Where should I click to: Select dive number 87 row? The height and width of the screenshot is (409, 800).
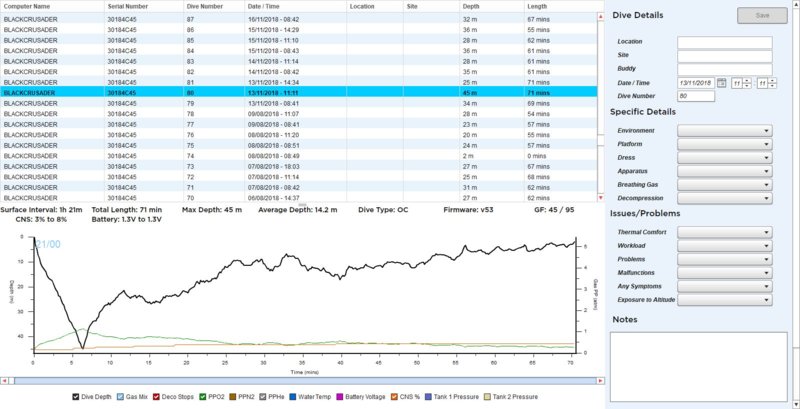[300, 19]
